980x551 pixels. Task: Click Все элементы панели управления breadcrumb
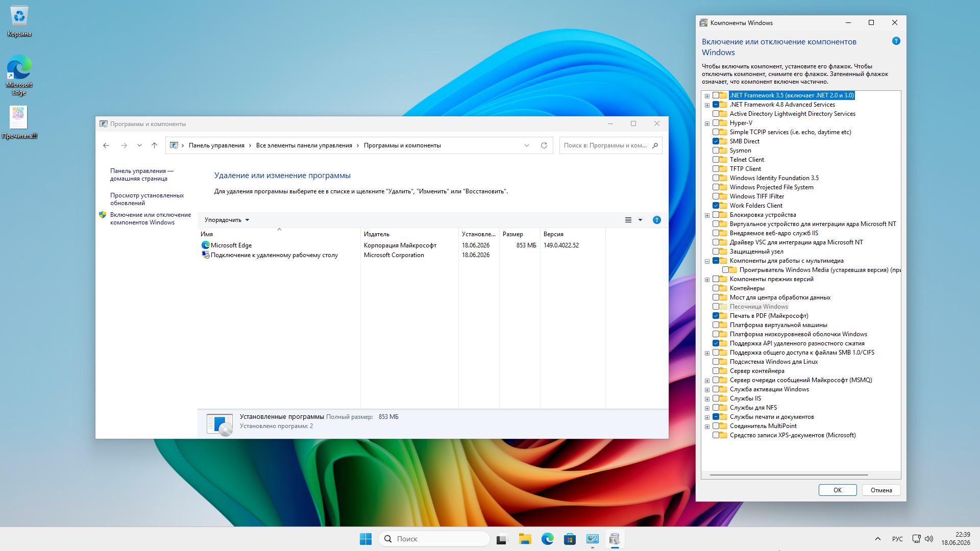click(x=304, y=145)
